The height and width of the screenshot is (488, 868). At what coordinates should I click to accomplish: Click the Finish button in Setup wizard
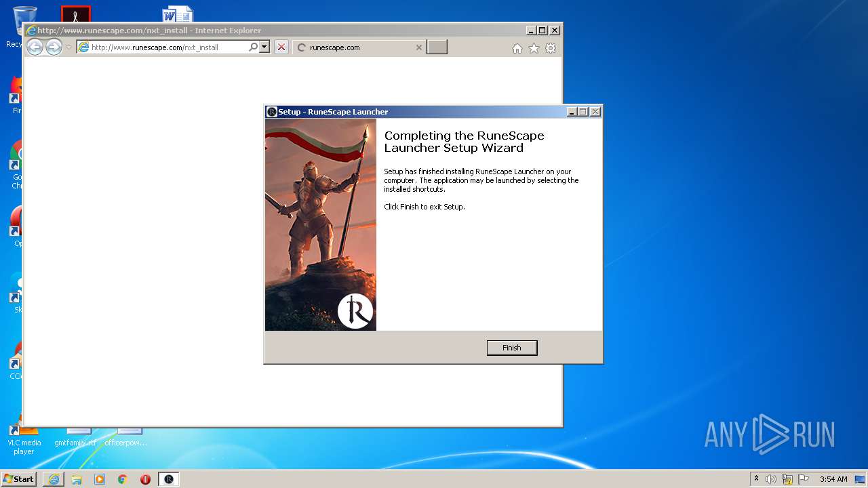(x=512, y=348)
